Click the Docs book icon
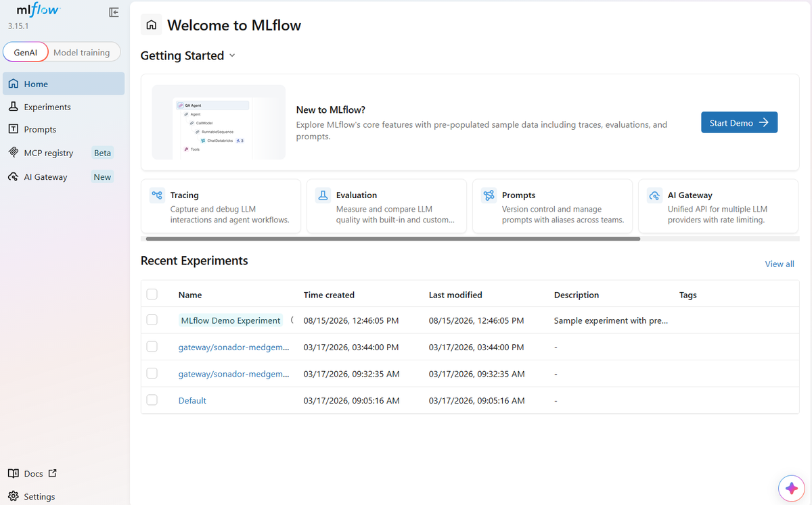Viewport: 812px width, 505px height. [13, 473]
